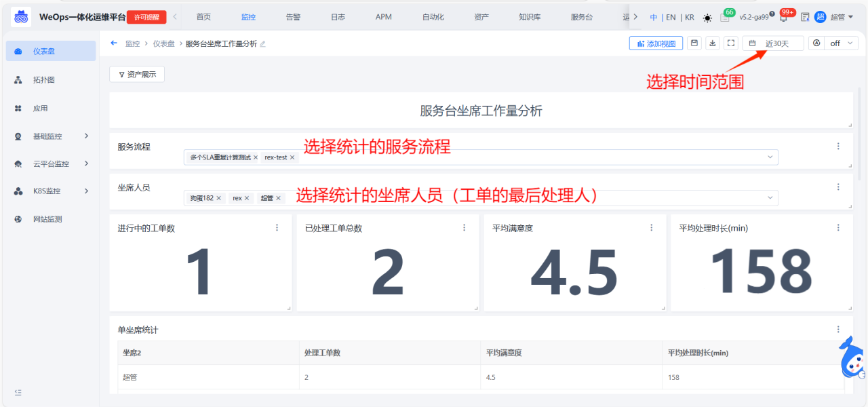Open notifications monitor icon with 99+ badge
Screen dimensions: 868x407
(x=783, y=18)
